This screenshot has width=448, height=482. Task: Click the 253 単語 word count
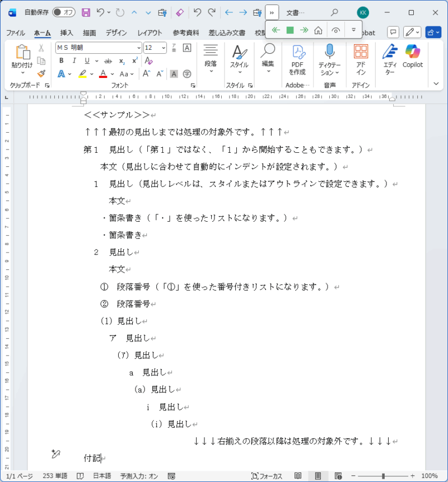pyautogui.click(x=54, y=476)
